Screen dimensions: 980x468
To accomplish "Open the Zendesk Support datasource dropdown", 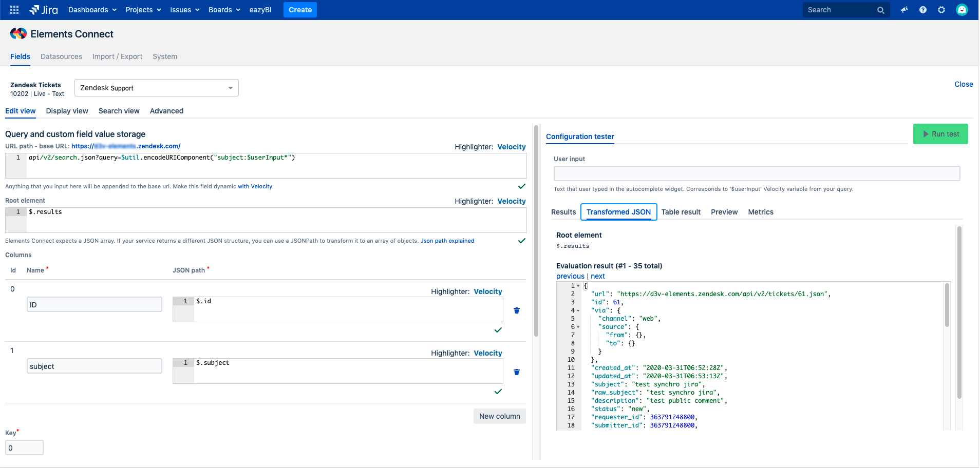I will point(157,88).
